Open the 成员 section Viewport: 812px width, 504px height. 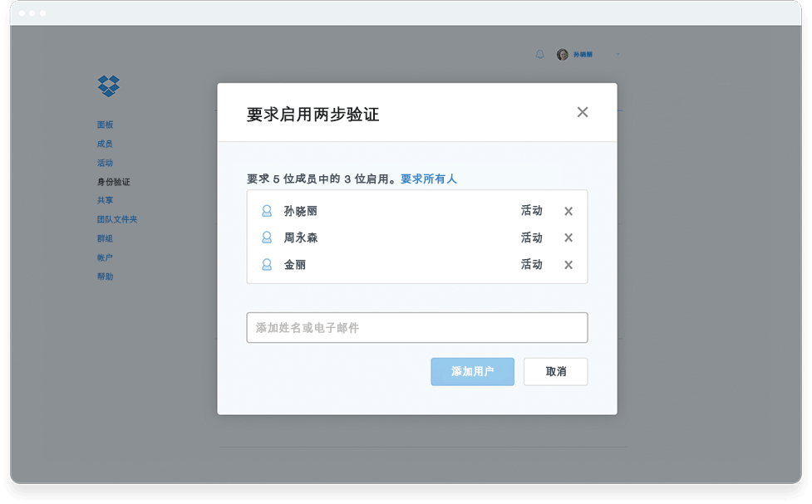pos(106,143)
